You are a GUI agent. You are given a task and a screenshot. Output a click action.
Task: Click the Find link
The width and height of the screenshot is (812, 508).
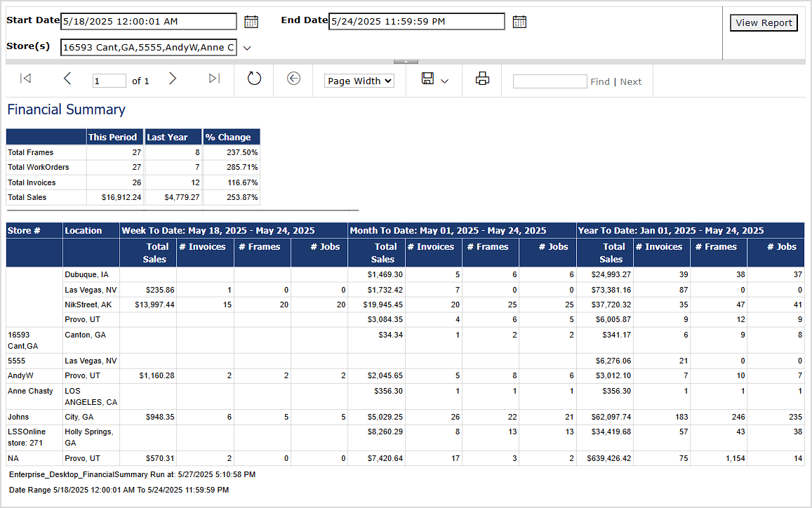pos(600,81)
